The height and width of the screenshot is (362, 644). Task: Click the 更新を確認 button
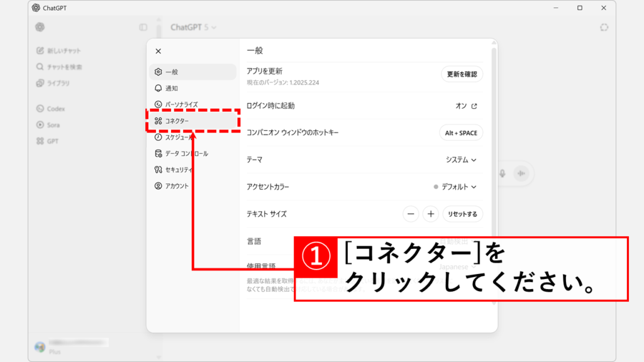tap(462, 74)
